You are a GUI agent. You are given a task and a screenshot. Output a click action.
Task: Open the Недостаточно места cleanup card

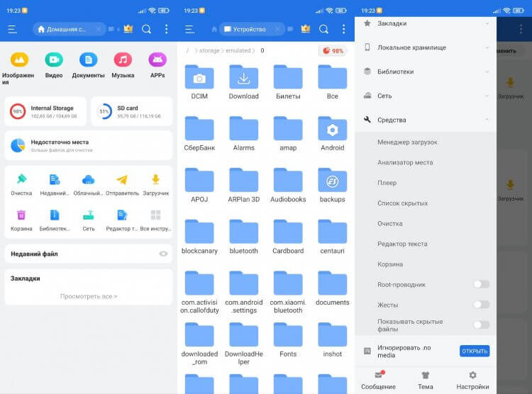tap(88, 145)
